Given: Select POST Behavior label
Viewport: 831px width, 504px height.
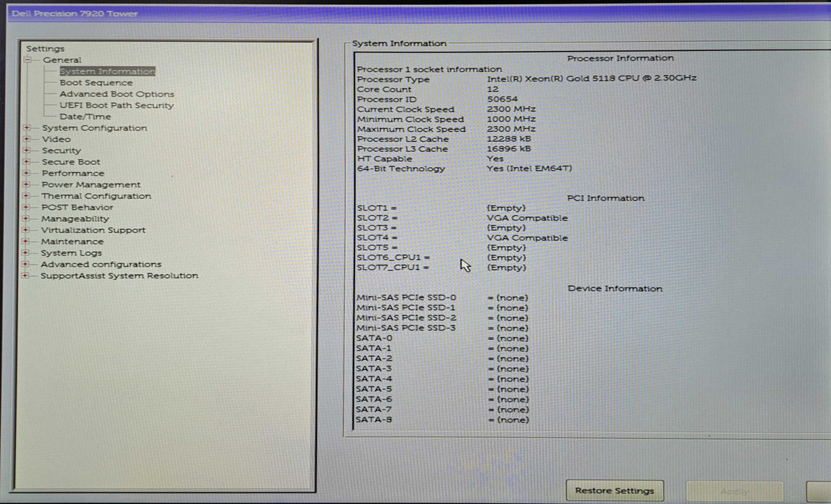Looking at the screenshot, I should click(77, 207).
